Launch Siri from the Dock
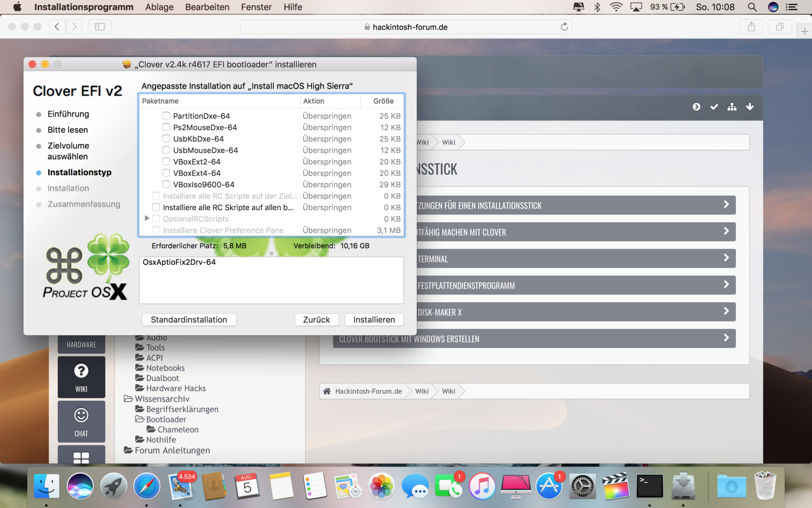 click(80, 486)
